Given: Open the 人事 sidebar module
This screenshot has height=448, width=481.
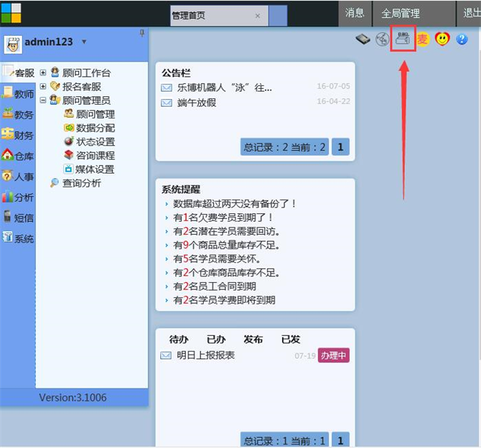Looking at the screenshot, I should 18,176.
